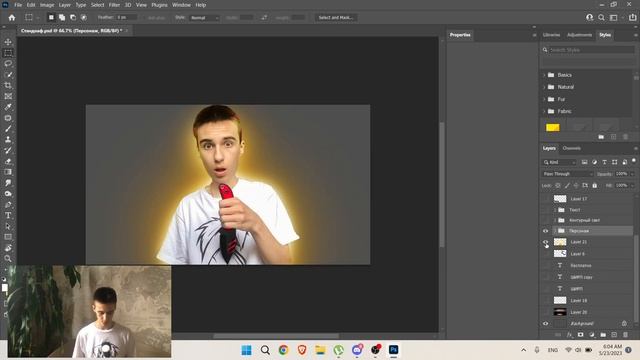Switch to the Adjustments tab
The image size is (640, 360).
(x=580, y=35)
